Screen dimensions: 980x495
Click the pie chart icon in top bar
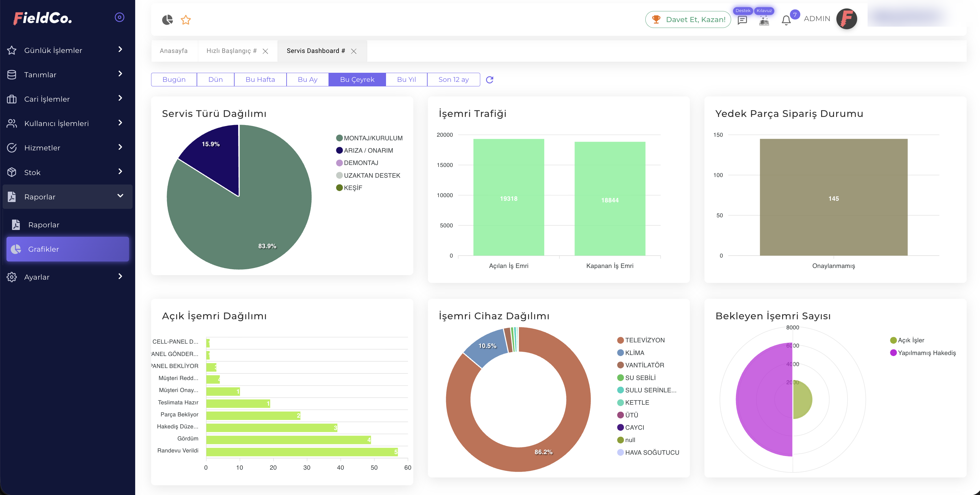pos(167,20)
